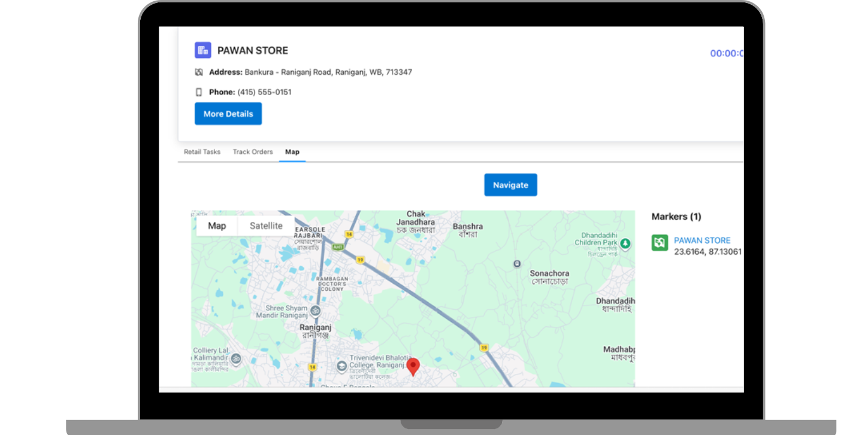The width and height of the screenshot is (868, 435).
Task: Click the Navigate button
Action: [x=510, y=185]
